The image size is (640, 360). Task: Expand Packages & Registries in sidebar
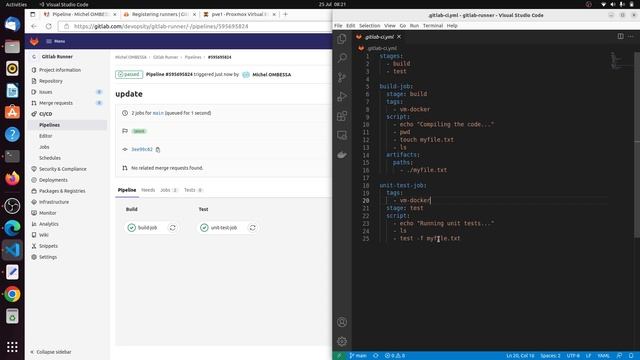click(62, 191)
